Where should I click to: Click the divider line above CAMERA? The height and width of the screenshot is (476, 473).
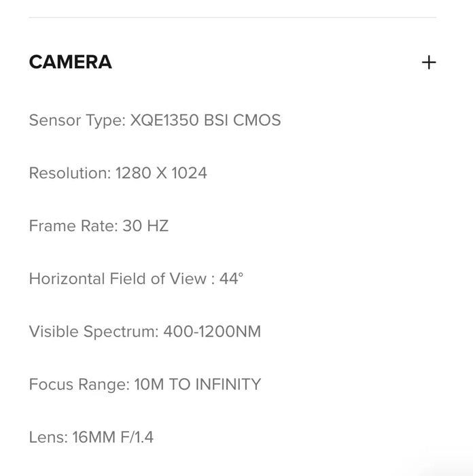[232, 18]
